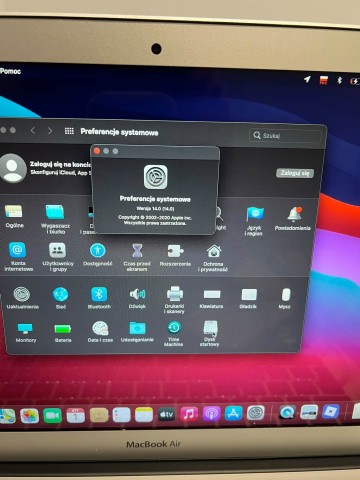Viewport: 360px width, 480px height.
Task: Close the about Preferencje systemowe dialog
Action: click(97, 151)
